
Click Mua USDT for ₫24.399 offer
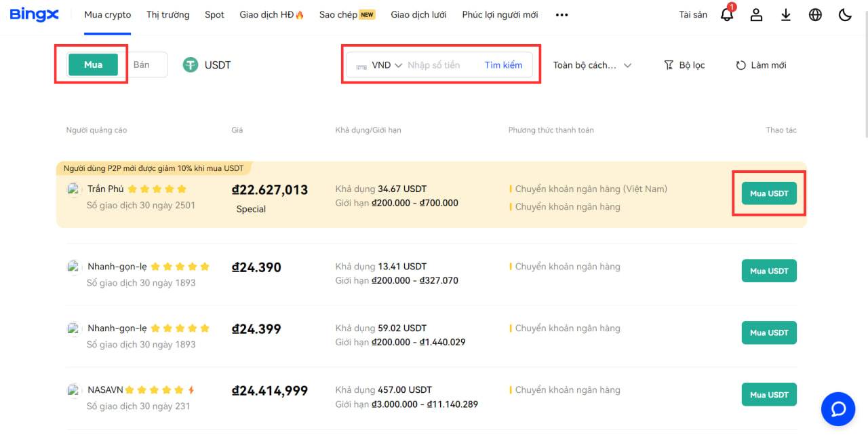769,332
